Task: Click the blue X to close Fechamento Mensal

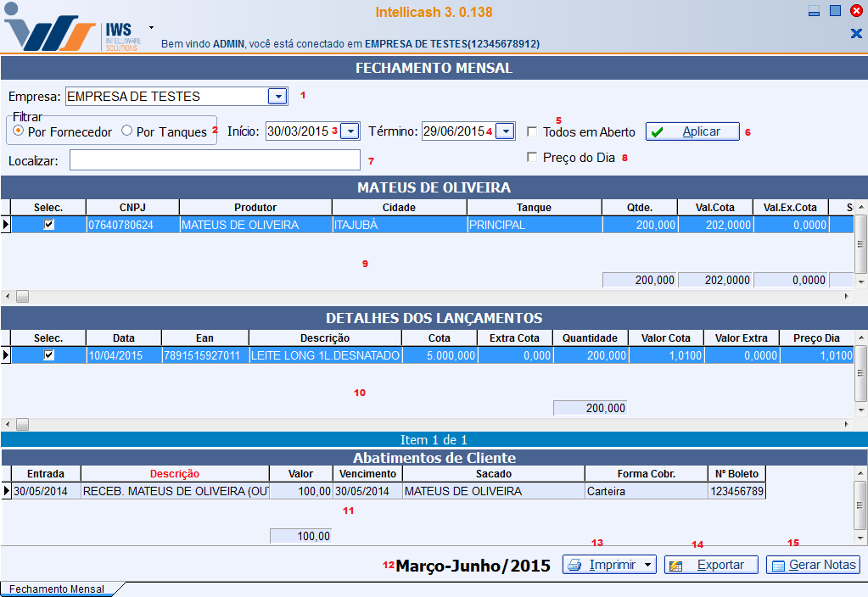Action: tap(855, 33)
